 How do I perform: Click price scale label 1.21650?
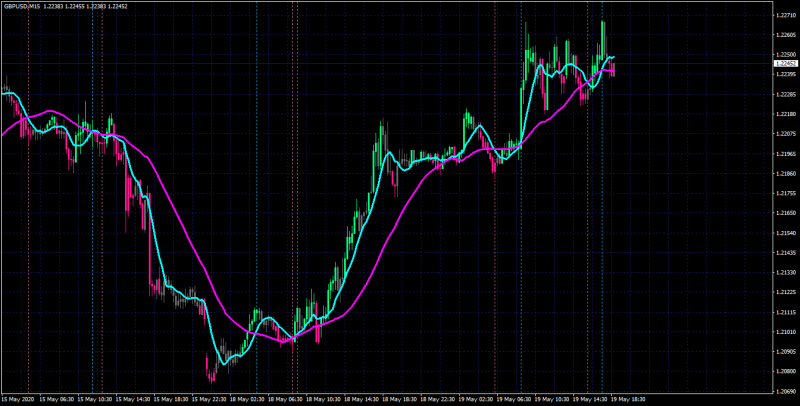[785, 213]
